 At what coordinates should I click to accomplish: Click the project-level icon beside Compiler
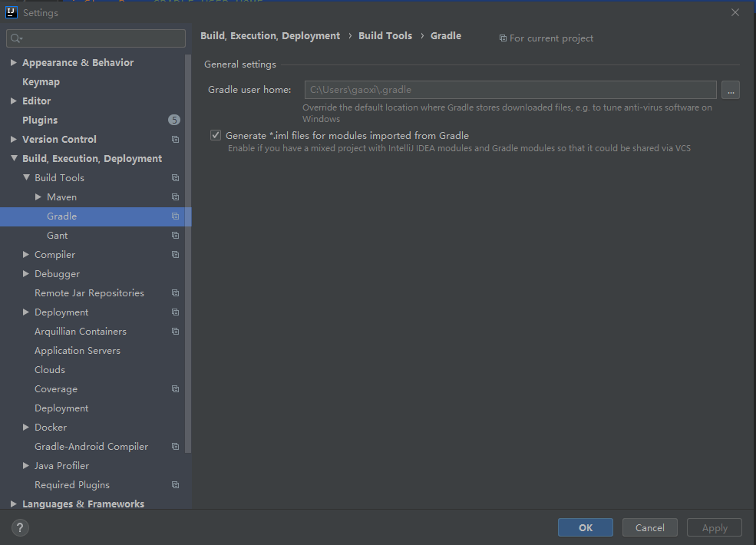click(176, 255)
